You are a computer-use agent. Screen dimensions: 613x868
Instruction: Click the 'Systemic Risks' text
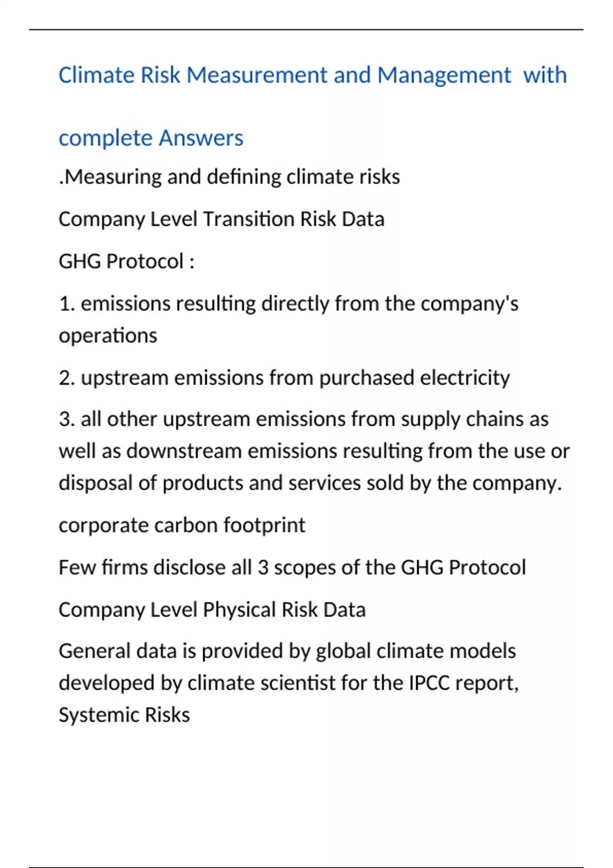click(124, 715)
